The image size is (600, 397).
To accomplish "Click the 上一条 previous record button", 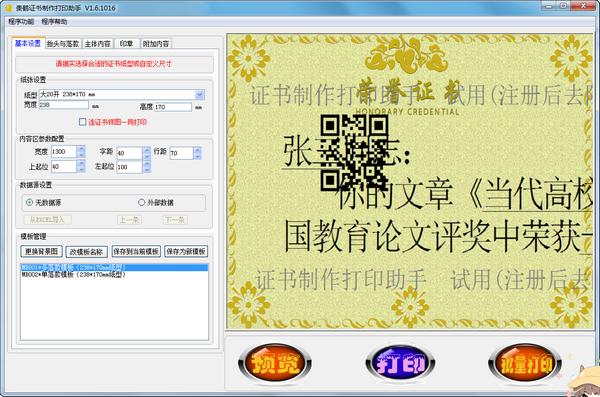I will pyautogui.click(x=129, y=220).
